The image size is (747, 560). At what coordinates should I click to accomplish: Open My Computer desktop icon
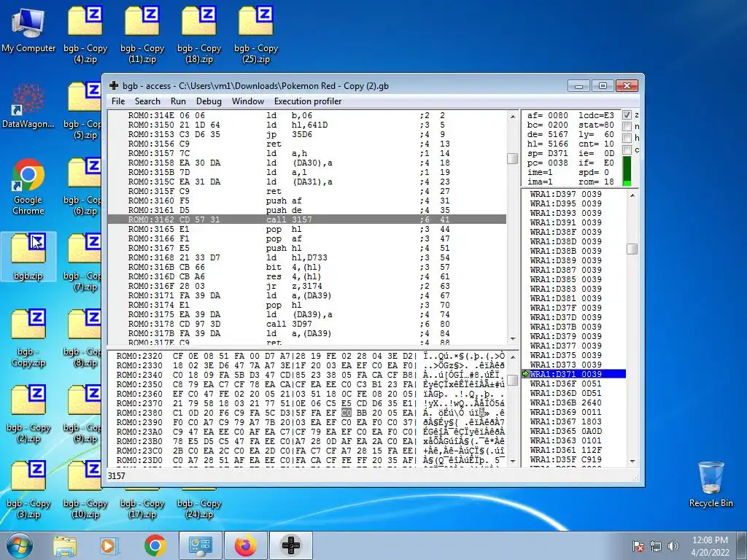(28, 31)
